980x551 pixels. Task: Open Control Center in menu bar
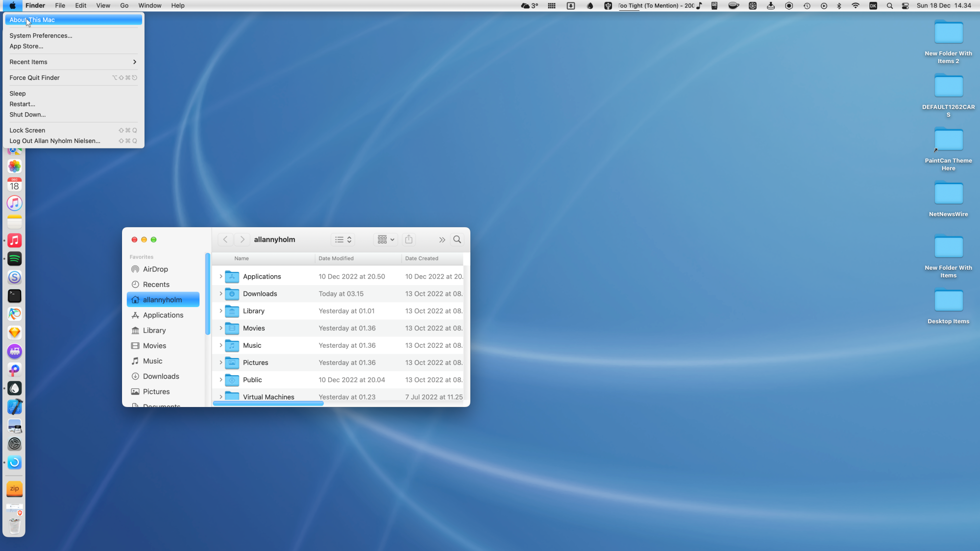(x=906, y=6)
